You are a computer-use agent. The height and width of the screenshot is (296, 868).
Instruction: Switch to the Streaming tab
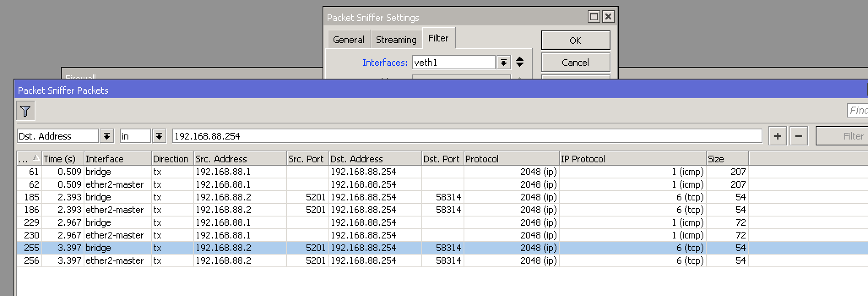[x=396, y=40]
